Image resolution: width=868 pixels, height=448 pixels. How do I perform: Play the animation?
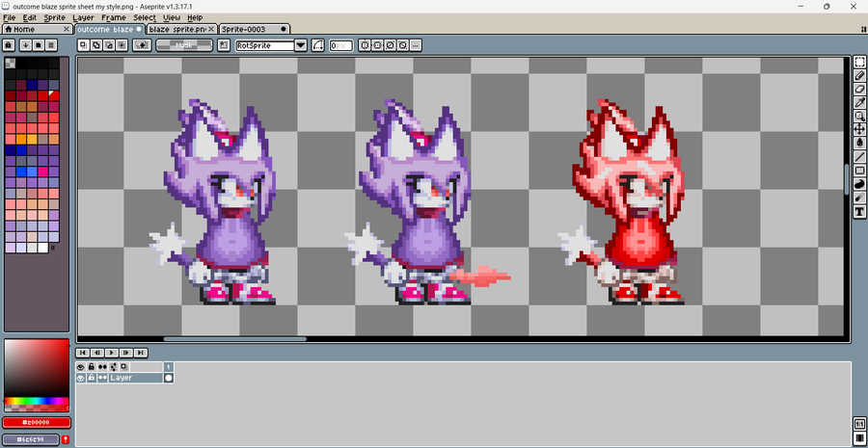112,353
